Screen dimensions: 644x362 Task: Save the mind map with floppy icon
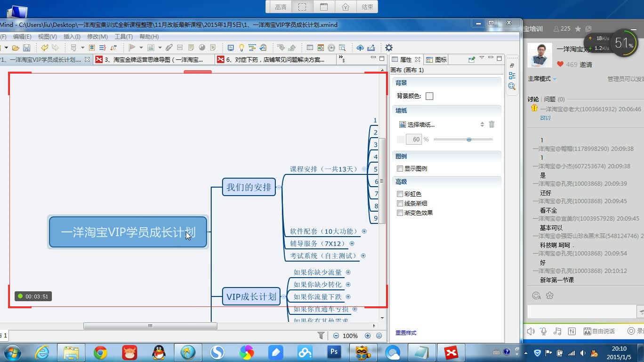pos(27,48)
